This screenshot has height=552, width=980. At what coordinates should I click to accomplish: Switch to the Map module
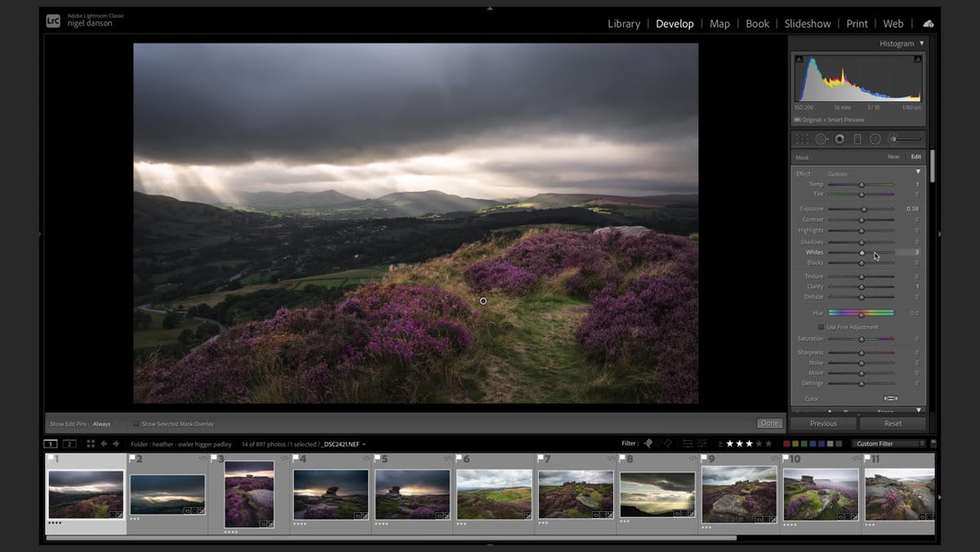pos(719,24)
